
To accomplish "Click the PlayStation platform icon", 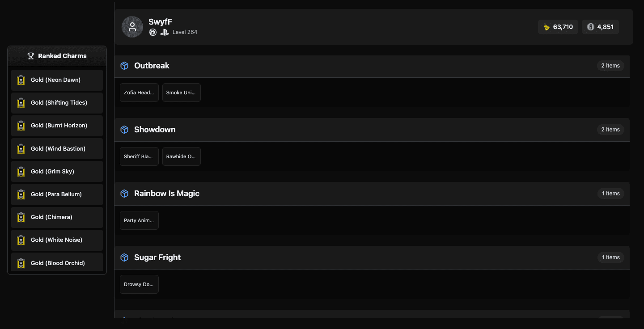I will click(165, 32).
